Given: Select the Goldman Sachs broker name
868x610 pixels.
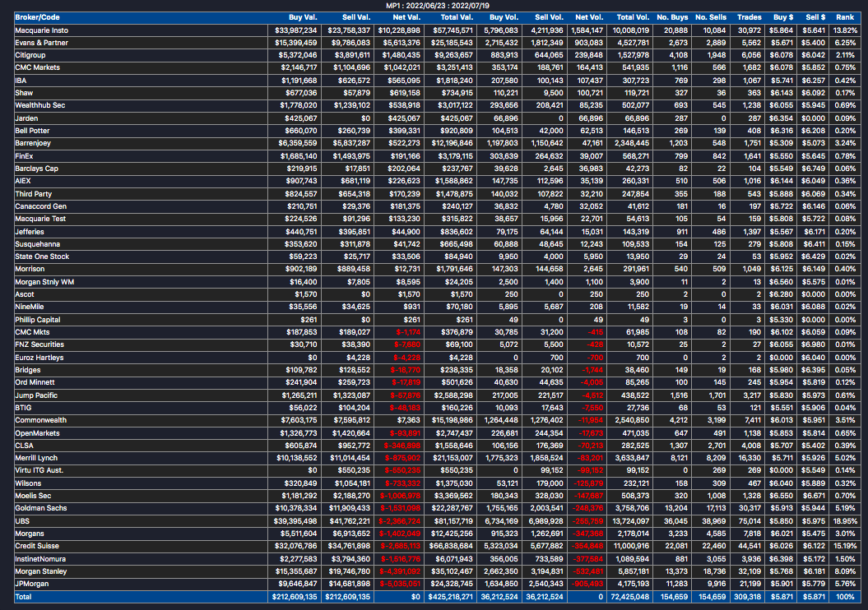Looking at the screenshot, I should click(x=41, y=508).
